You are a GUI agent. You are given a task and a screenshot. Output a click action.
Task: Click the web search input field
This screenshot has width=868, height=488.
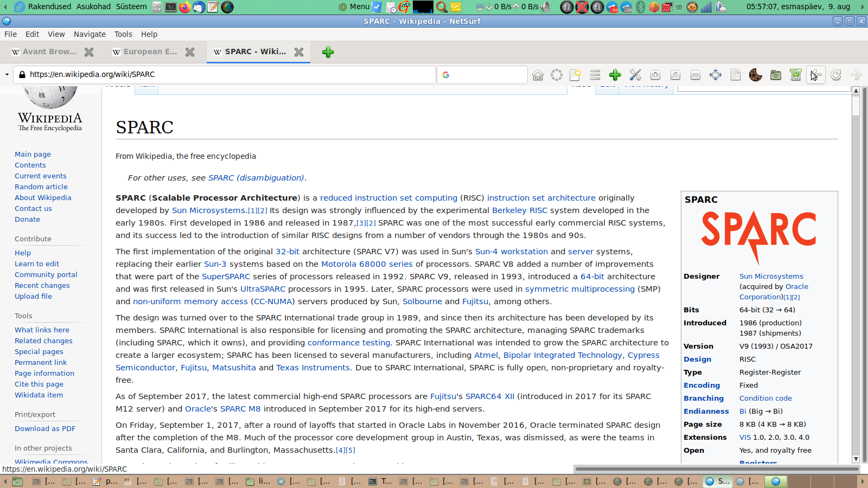pos(487,75)
